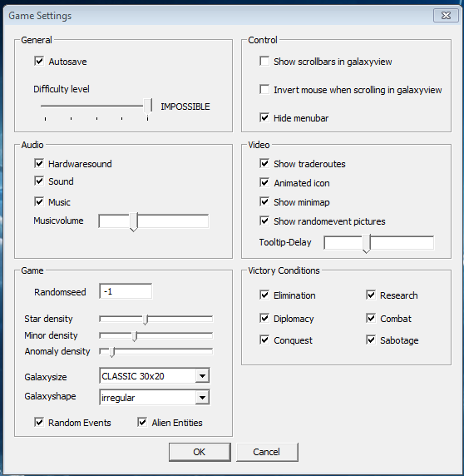The height and width of the screenshot is (476, 464).
Task: Click the Difficulty level slider thumb
Action: click(x=148, y=106)
